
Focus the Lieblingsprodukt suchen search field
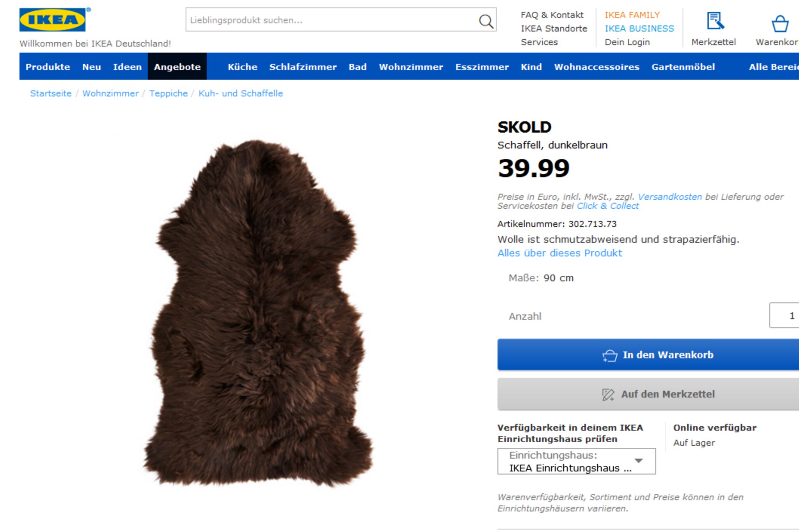click(332, 20)
